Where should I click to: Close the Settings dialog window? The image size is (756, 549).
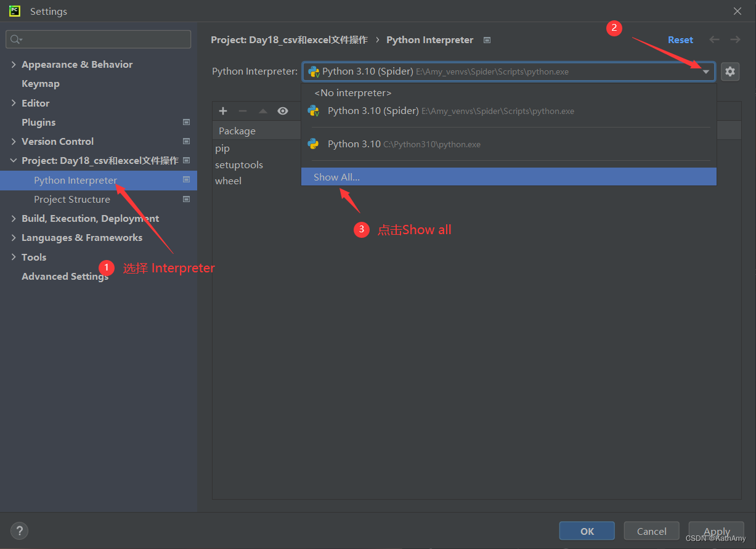click(x=738, y=11)
